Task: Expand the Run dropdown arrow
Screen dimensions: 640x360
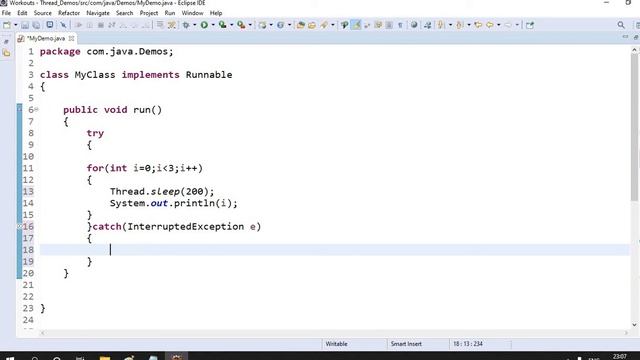Action: point(213,25)
